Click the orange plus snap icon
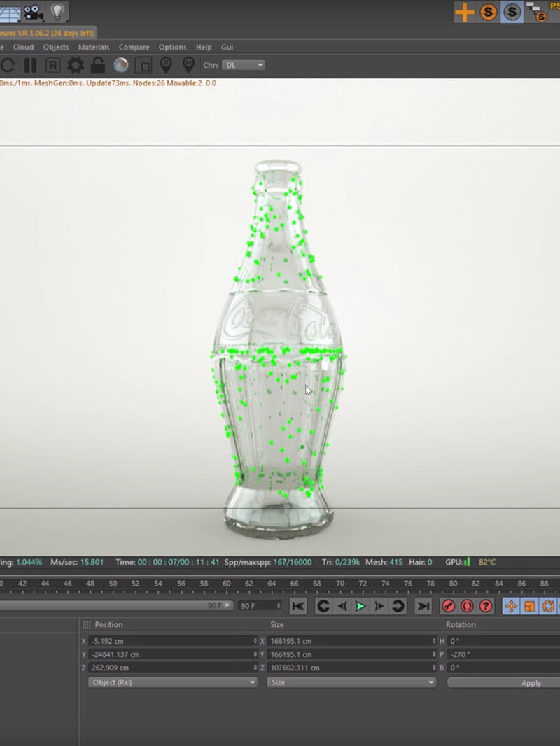The height and width of the screenshot is (746, 560). (464, 12)
